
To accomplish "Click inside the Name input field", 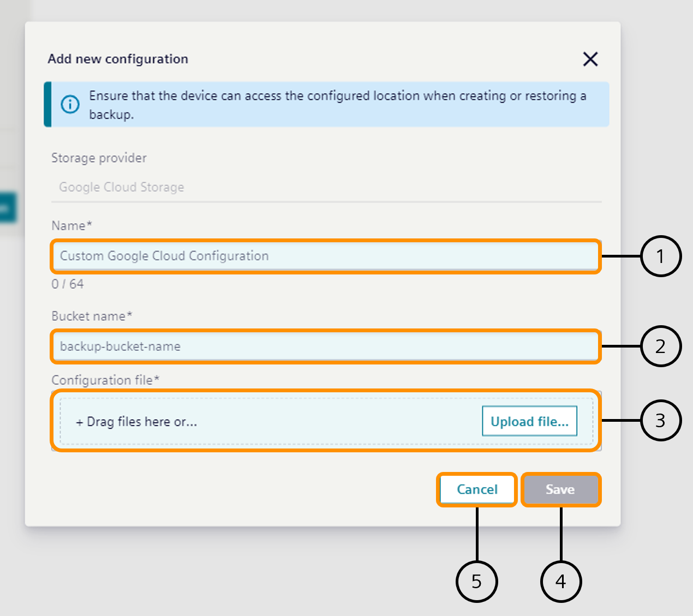I will tap(325, 256).
